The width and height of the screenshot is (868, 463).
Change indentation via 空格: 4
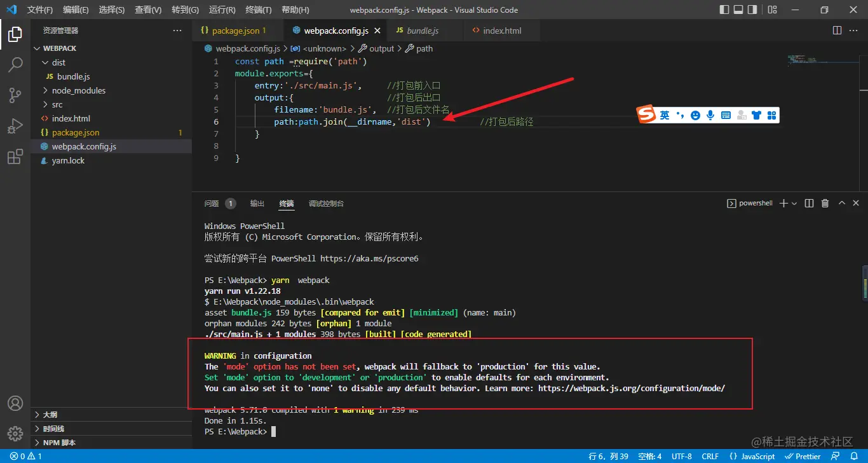pos(650,456)
